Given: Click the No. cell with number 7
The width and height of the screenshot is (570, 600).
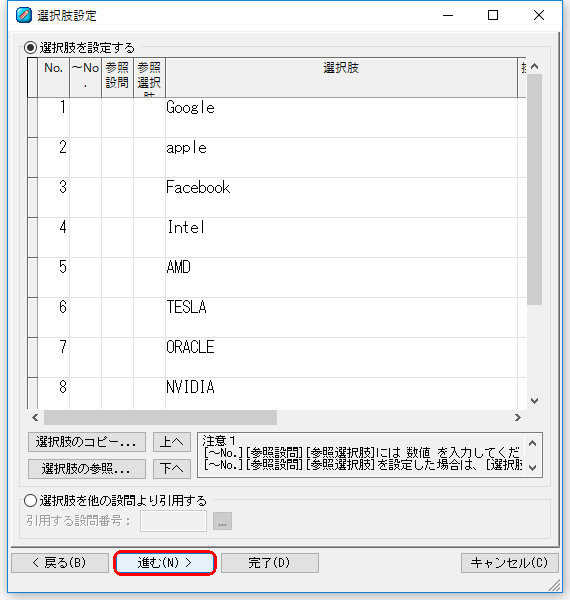Looking at the screenshot, I should click(54, 357).
